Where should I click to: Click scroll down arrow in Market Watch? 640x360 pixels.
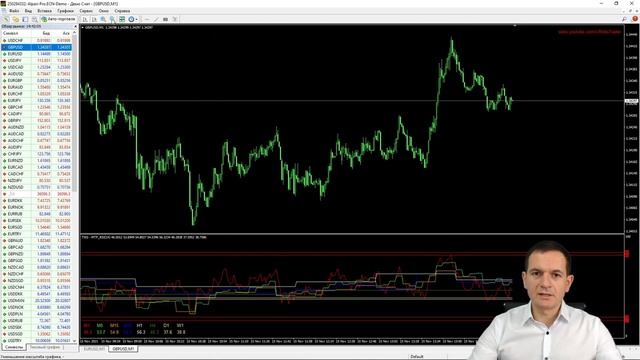[x=75, y=341]
